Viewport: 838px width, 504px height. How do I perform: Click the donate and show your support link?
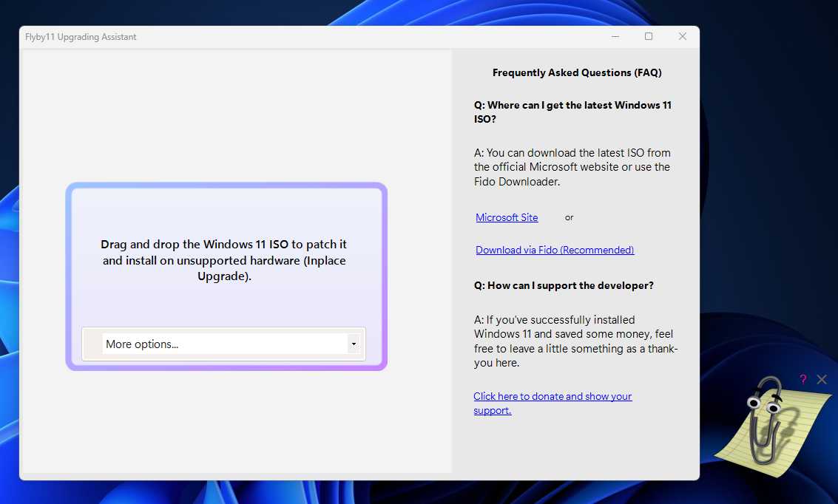tap(553, 403)
